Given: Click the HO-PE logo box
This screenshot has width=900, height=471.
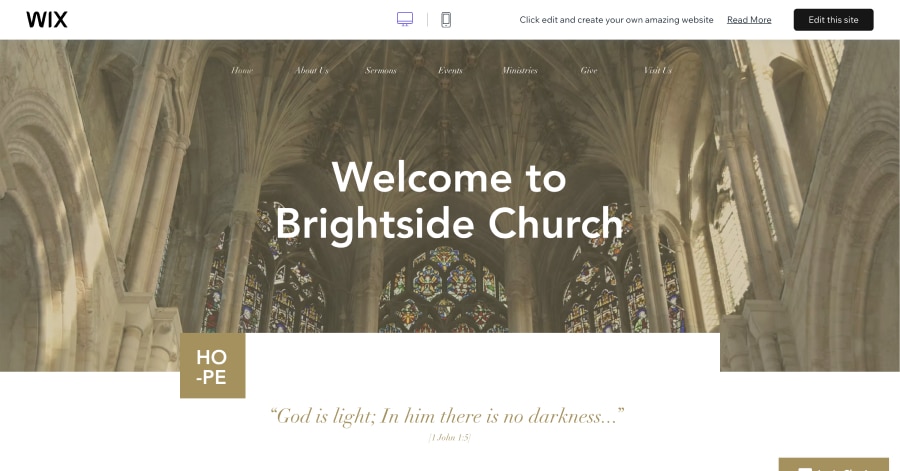Looking at the screenshot, I should [x=213, y=365].
